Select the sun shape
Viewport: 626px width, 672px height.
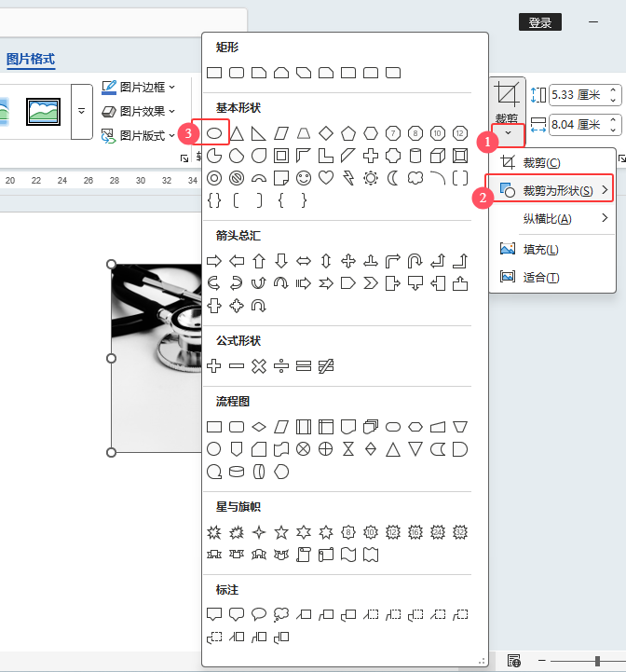370,178
